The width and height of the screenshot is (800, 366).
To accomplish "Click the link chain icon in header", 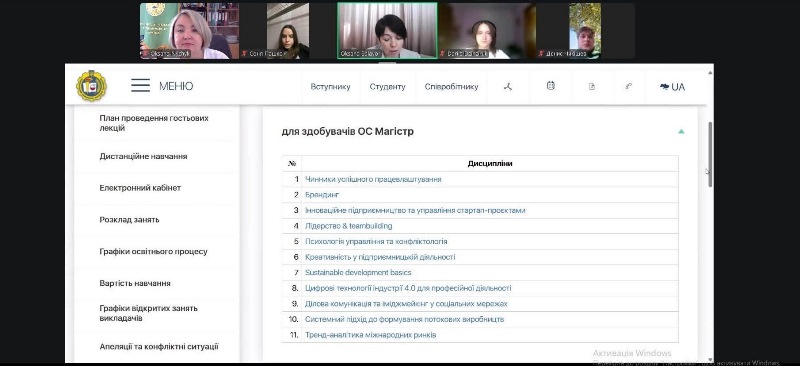I will click(x=629, y=86).
